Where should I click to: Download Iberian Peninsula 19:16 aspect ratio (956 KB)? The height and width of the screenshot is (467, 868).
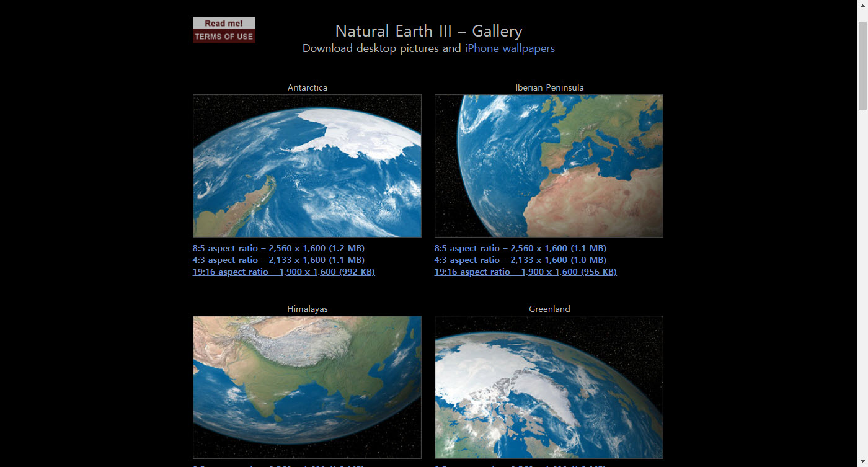click(x=526, y=272)
